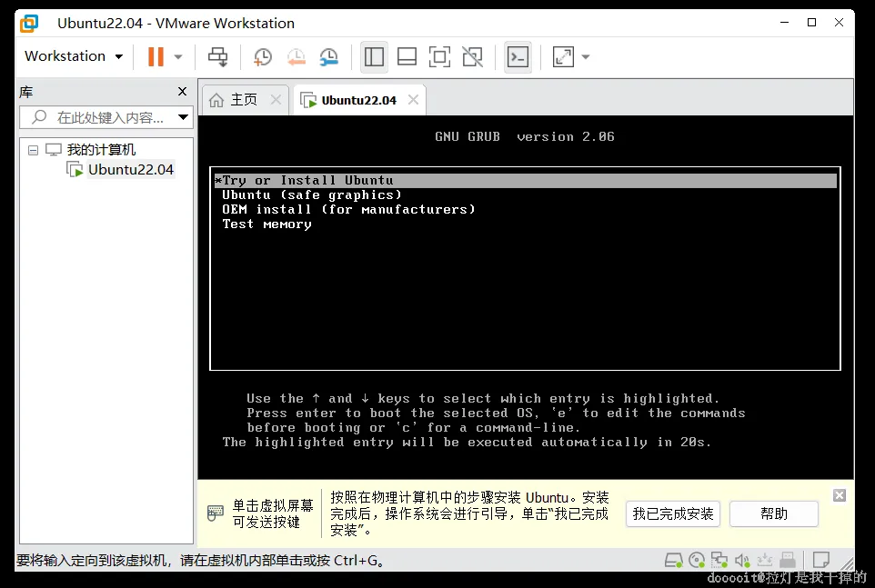This screenshot has width=875, height=588.
Task: Collapse the 我的计算机 tree node
Action: (x=33, y=150)
